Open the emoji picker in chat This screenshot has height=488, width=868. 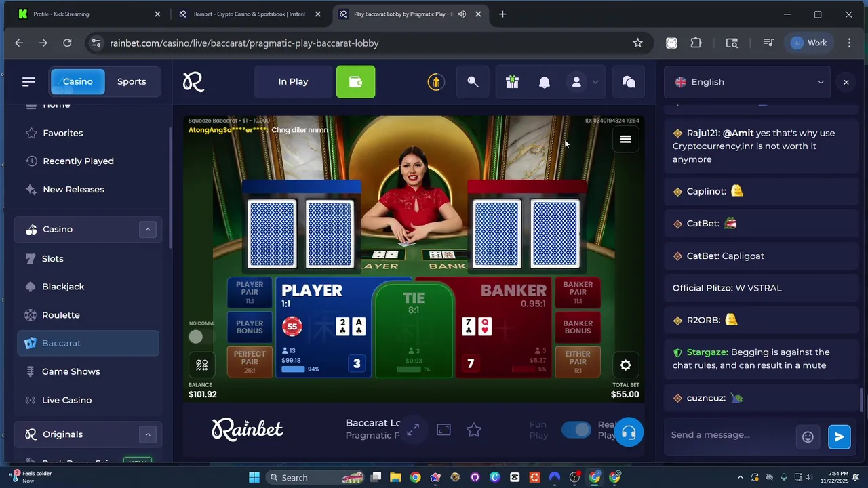click(x=808, y=437)
